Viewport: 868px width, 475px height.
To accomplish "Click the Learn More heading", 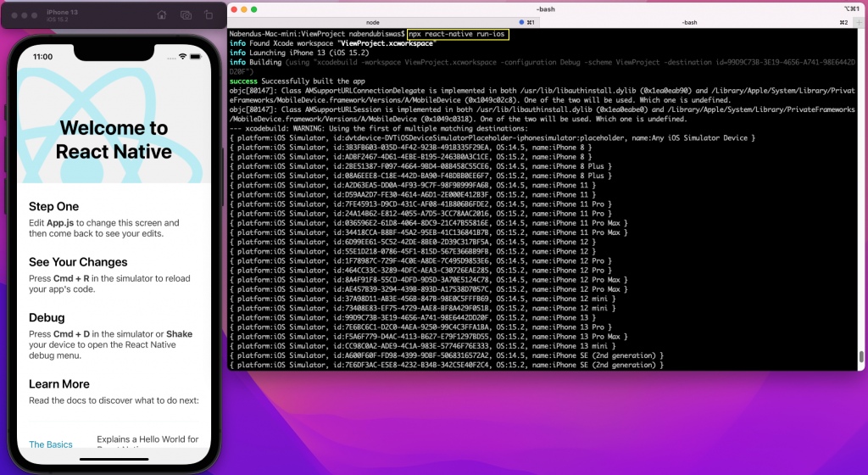I will [59, 384].
